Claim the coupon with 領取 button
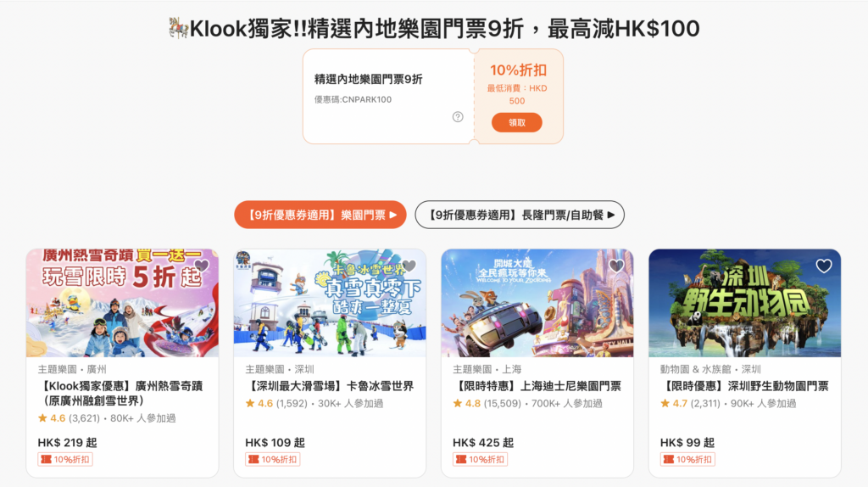Screen dimensions: 868x487 (x=517, y=122)
